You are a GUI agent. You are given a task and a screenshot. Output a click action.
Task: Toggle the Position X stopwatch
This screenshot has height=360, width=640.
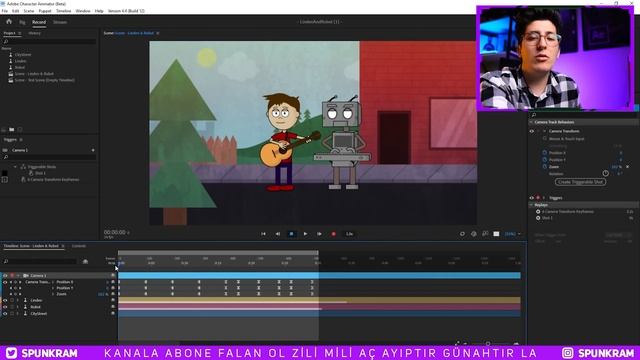544,153
